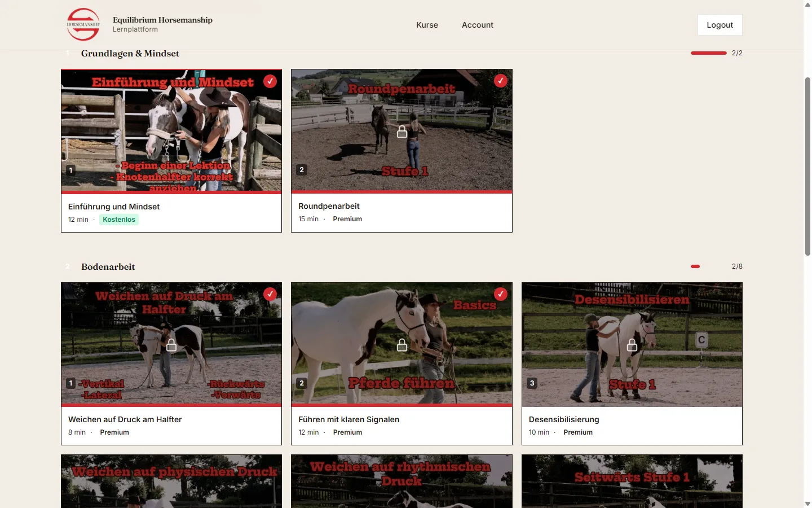The height and width of the screenshot is (508, 812).
Task: Click number 2 badge on Roundpenarbeit lesson
Action: pyautogui.click(x=302, y=170)
